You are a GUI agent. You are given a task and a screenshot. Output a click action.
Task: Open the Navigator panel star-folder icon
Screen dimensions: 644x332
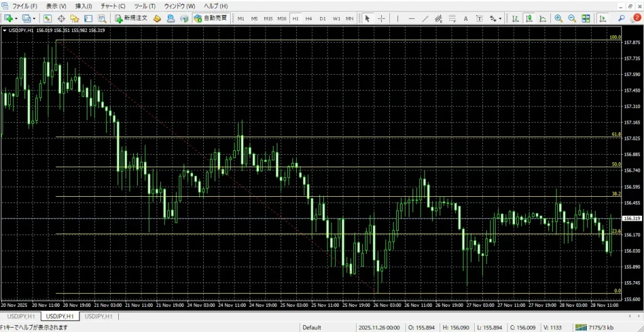click(74, 18)
